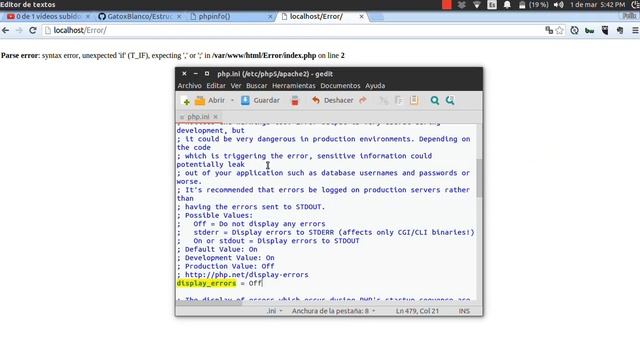
Task: Click the /var/www/html/Error/index.php path text
Action: (264, 56)
